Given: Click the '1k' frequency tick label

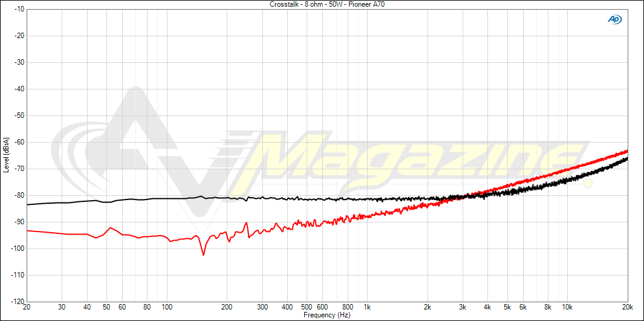Looking at the screenshot, I should point(367,307).
